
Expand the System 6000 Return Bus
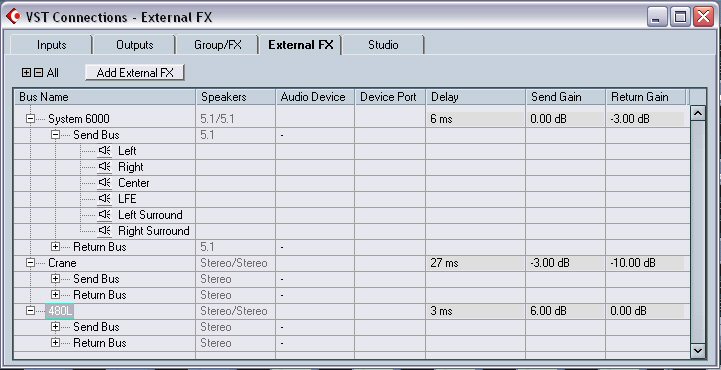click(56, 247)
